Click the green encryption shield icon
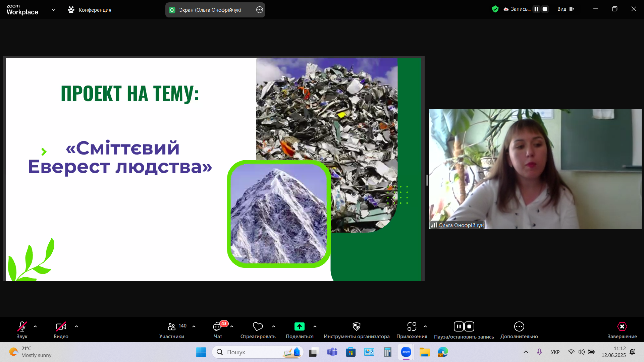Viewport: 644px width, 362px height. click(495, 9)
